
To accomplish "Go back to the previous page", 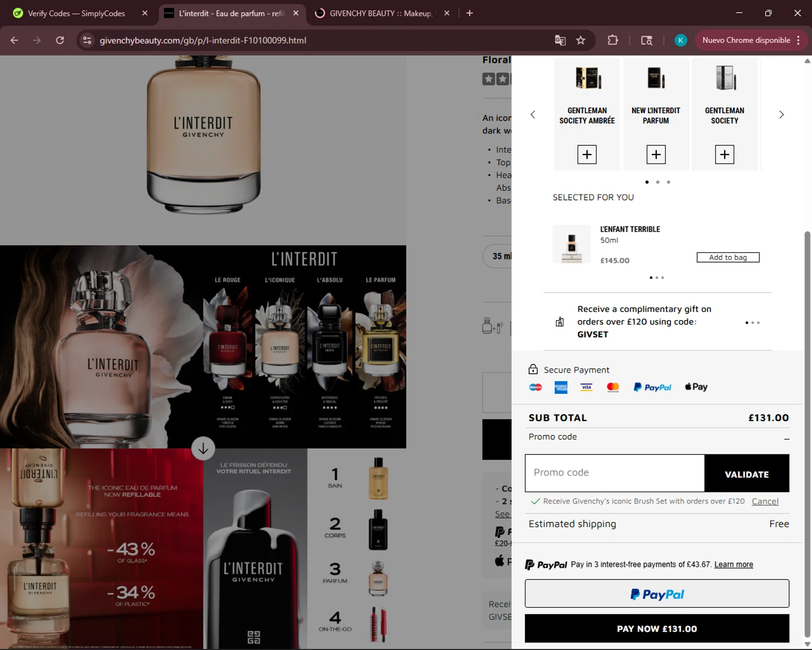I will click(x=15, y=40).
